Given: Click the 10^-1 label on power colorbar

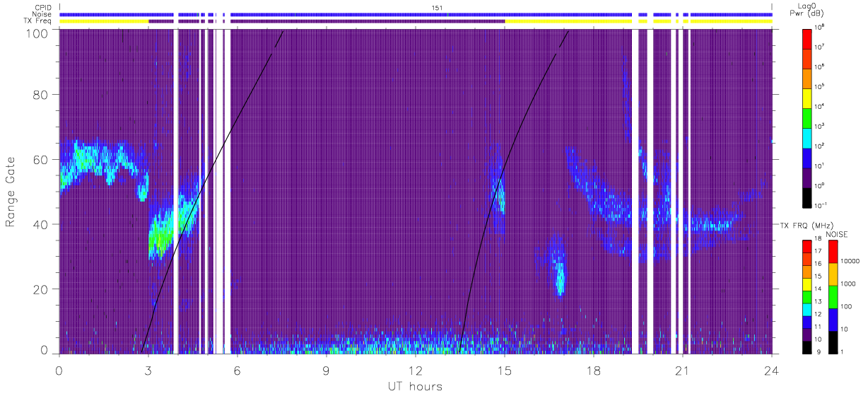Looking at the screenshot, I should tap(821, 206).
